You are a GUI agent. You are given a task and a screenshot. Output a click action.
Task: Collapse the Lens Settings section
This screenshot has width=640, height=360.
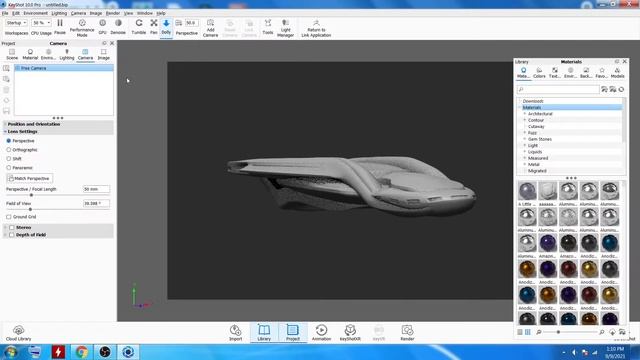click(5, 131)
